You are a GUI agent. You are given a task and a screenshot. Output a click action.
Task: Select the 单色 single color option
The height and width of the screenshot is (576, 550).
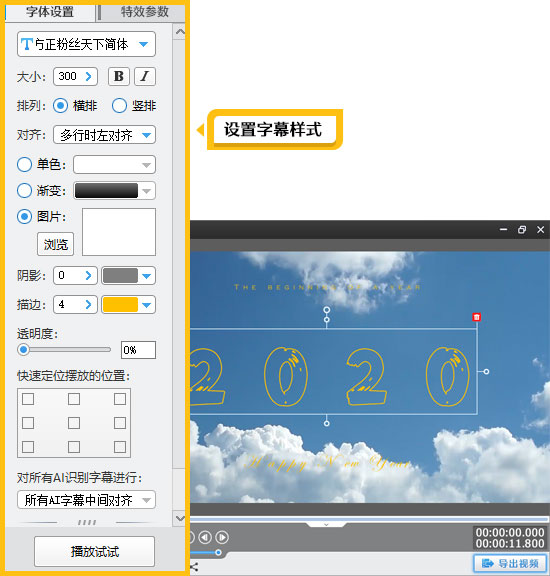[x=24, y=165]
